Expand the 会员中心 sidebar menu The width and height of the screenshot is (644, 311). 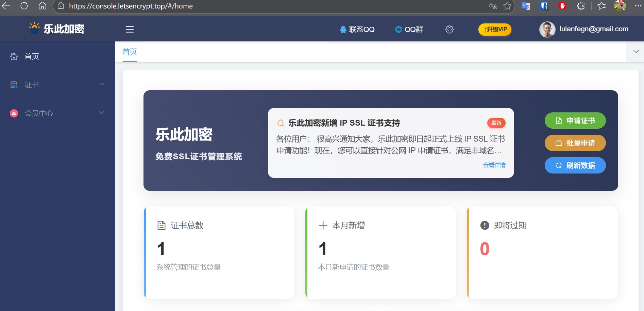[57, 113]
